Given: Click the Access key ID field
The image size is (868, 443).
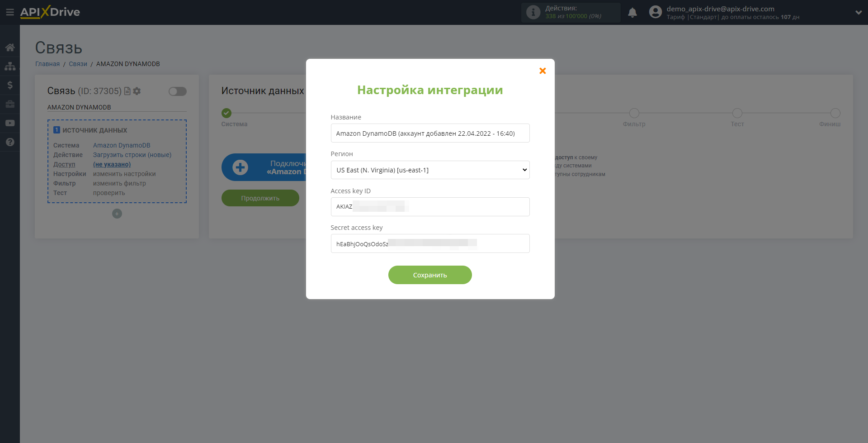Looking at the screenshot, I should tap(430, 207).
